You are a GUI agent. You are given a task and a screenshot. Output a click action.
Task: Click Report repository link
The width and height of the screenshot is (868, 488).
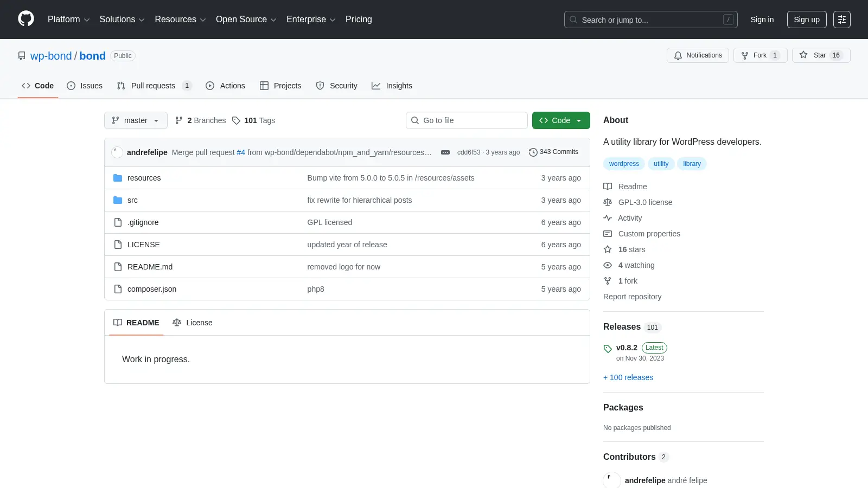[632, 297]
